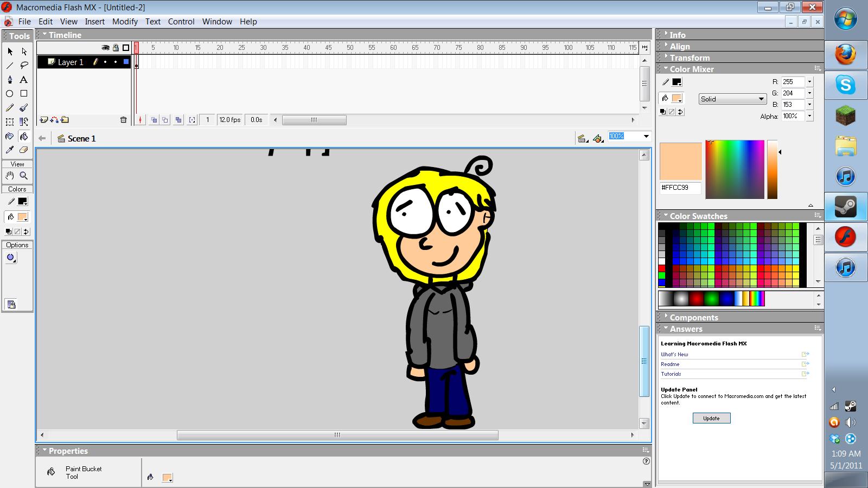This screenshot has height=488, width=868.
Task: Click the Update button in Answers
Action: pos(711,418)
